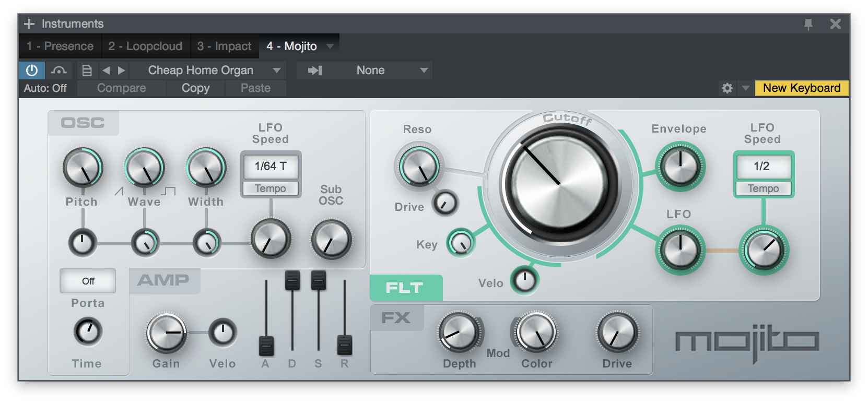Click the Paste button
This screenshot has width=868, height=403.
coord(255,88)
